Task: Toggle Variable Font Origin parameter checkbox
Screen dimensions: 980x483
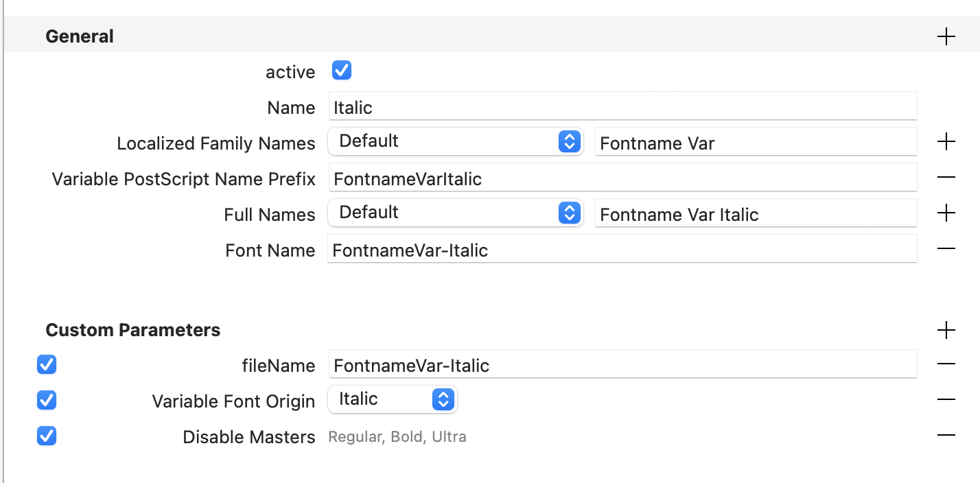Action: (47, 400)
